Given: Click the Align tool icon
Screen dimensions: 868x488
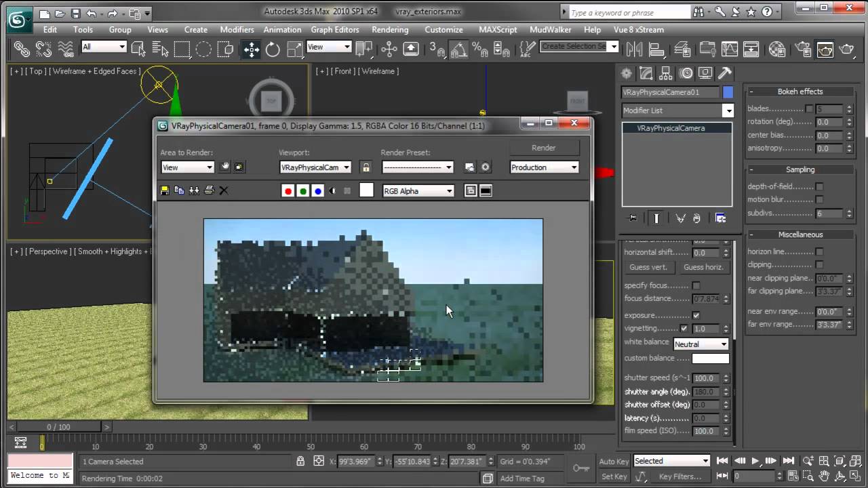Looking at the screenshot, I should [x=656, y=49].
